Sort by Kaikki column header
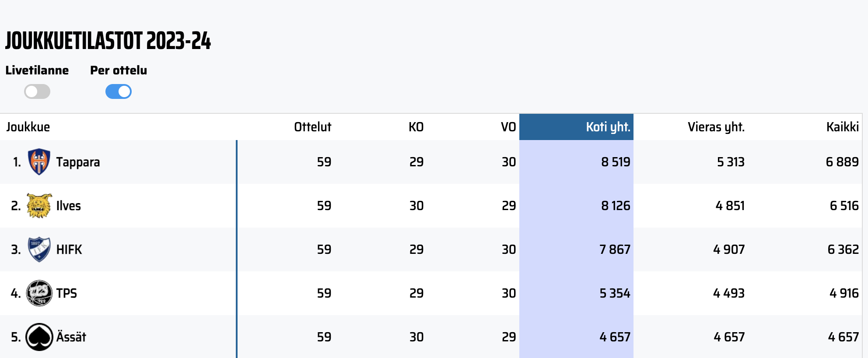This screenshot has height=358, width=868. pyautogui.click(x=842, y=127)
